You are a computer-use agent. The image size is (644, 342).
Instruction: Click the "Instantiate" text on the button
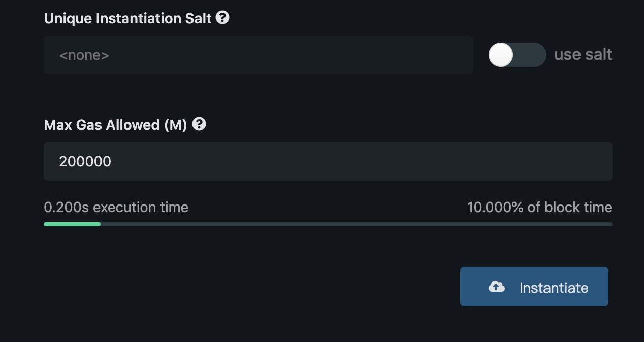[554, 288]
